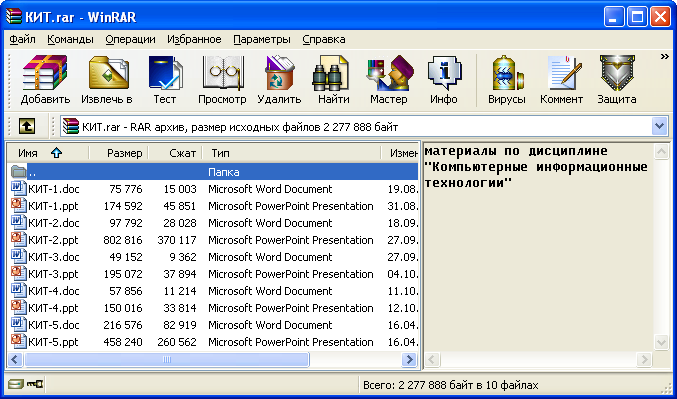Viewport: 677px width, 399px height.
Task: Sort files by the Имя column header
Action: click(47, 153)
